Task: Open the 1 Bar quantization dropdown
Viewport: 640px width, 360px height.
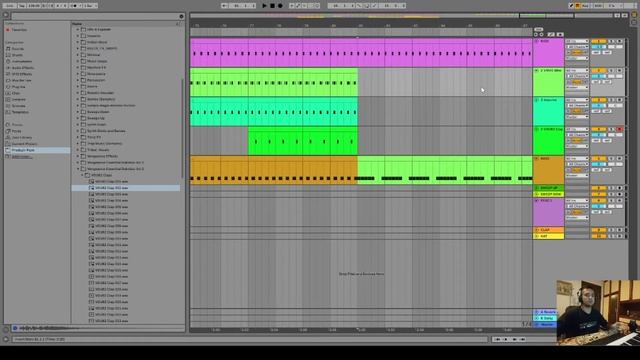Action: click(89, 6)
